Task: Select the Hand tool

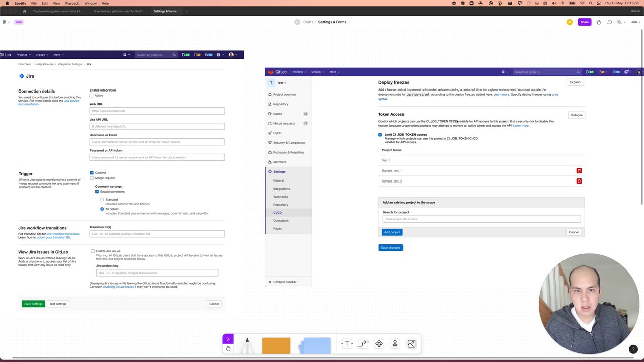Action: 228,348
